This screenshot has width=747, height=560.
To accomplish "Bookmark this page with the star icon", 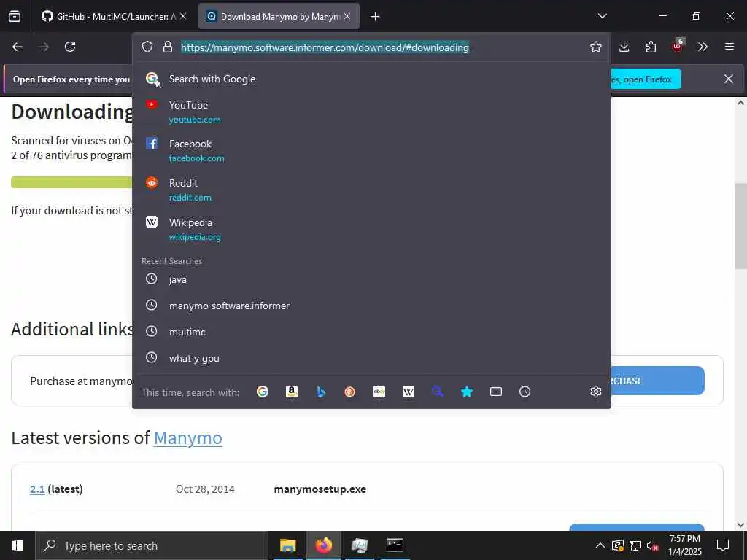I will [x=595, y=47].
